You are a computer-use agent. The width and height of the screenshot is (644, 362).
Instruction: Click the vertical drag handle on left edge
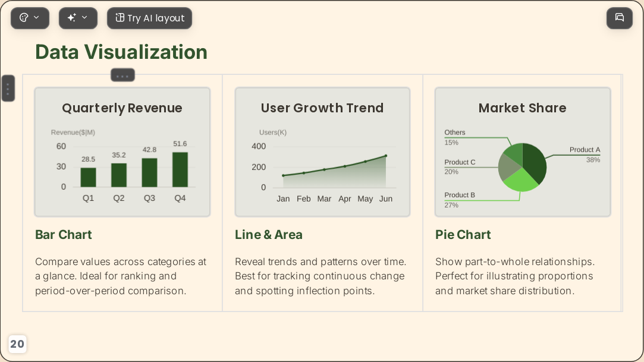8,88
